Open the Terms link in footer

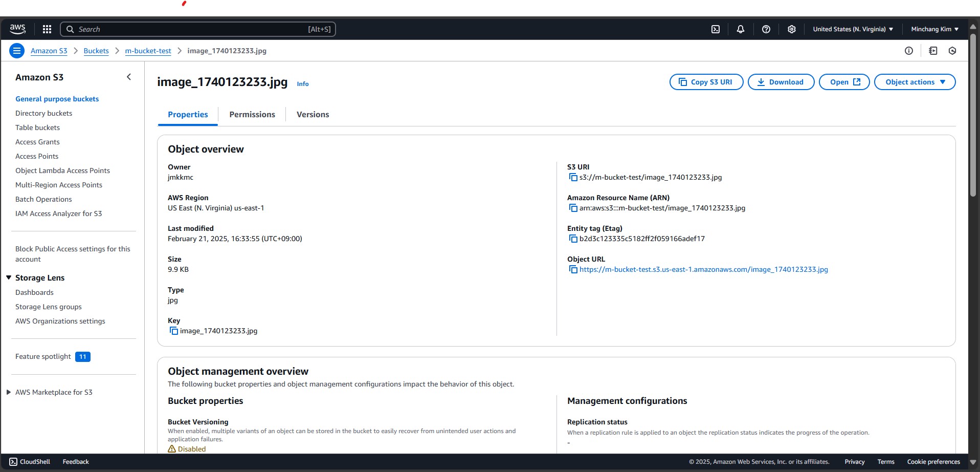(x=886, y=462)
